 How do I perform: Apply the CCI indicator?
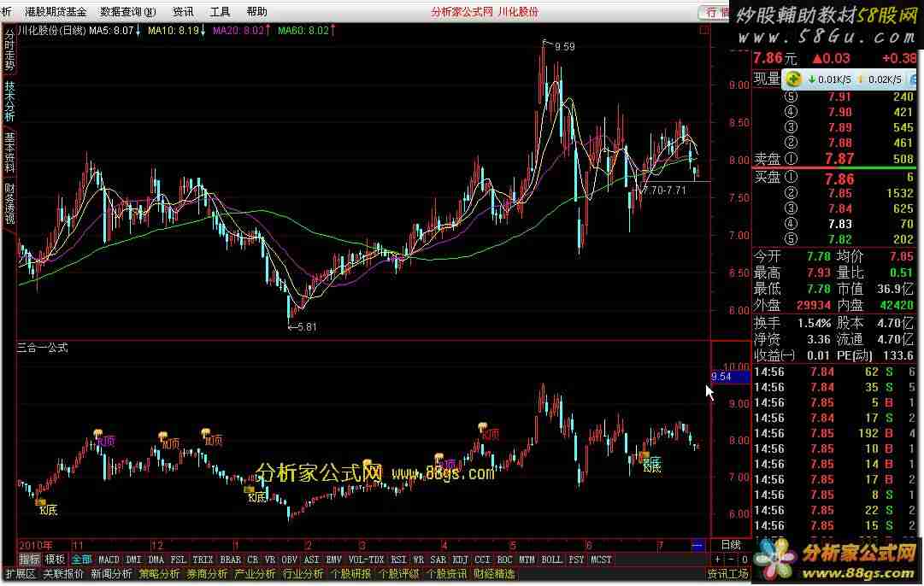(483, 560)
